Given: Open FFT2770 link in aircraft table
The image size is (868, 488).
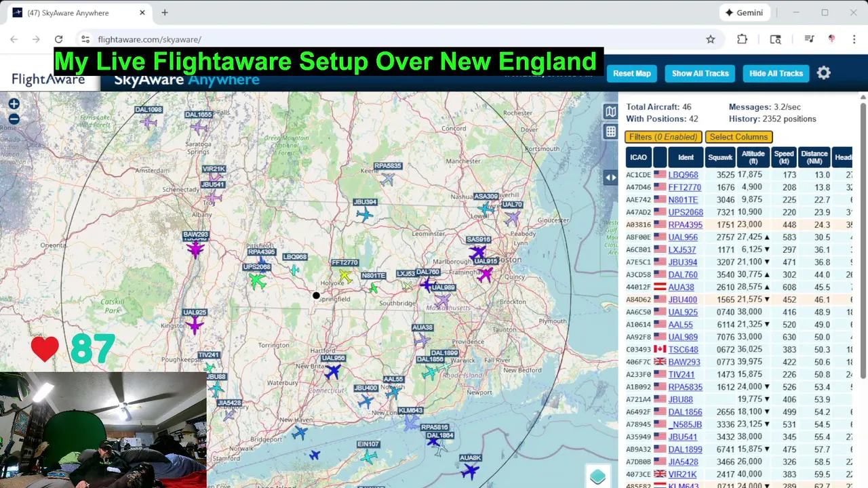Looking at the screenshot, I should (684, 188).
